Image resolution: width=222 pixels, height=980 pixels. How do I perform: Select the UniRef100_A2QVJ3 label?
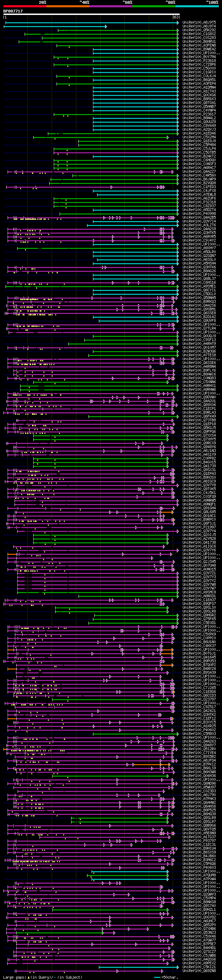coord(199,129)
